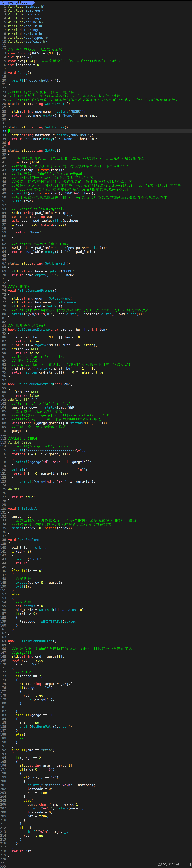Click "std::string cmd = gargv[0];" line
192x868 pixels.
pos(38,656)
